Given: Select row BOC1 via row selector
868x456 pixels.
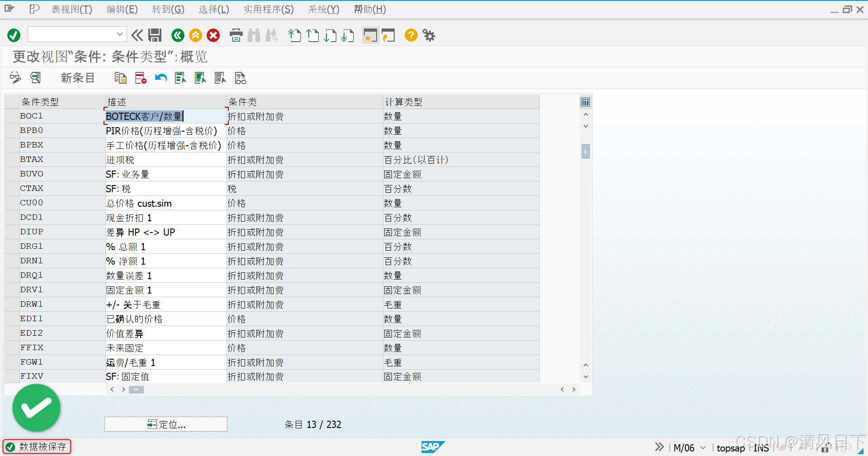Looking at the screenshot, I should (11, 116).
